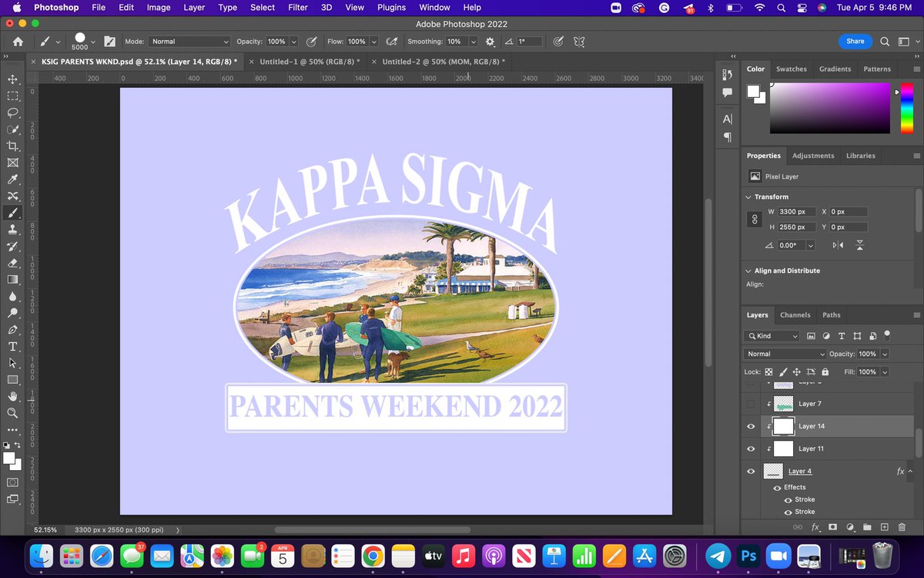Open the Flow dropdown arrow

coord(373,42)
